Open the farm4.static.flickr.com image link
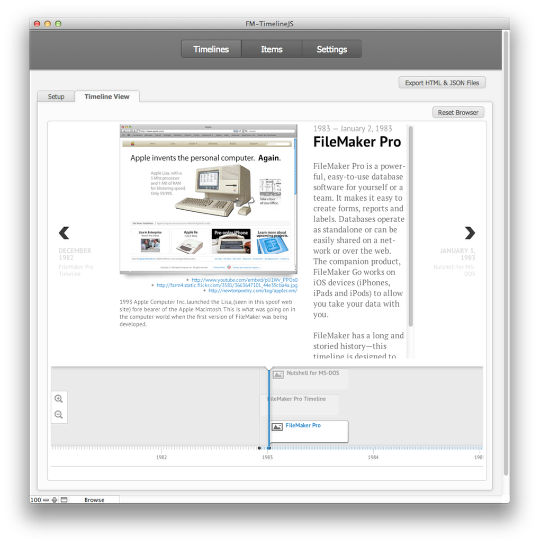The image size is (540, 545). pos(227,285)
